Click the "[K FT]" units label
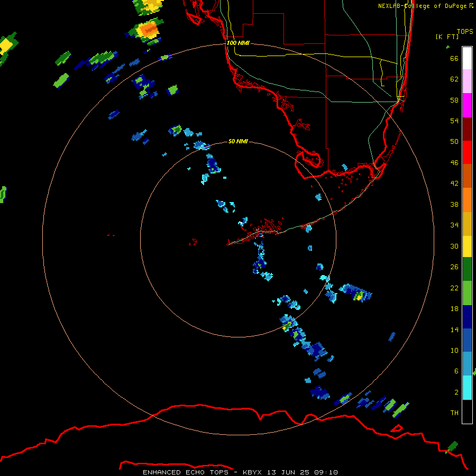Image resolution: width=476 pixels, height=476 pixels. [447, 36]
